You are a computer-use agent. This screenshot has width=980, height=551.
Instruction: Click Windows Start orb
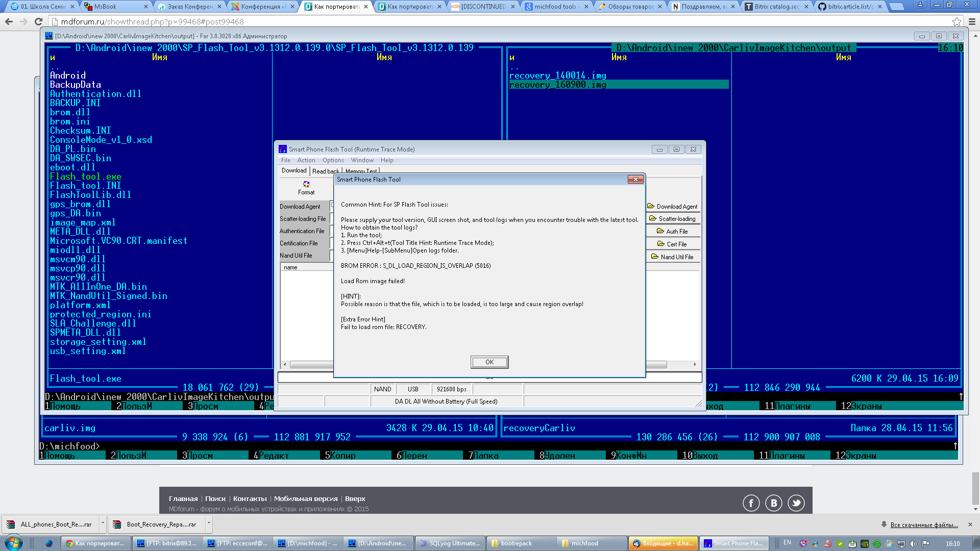14,543
